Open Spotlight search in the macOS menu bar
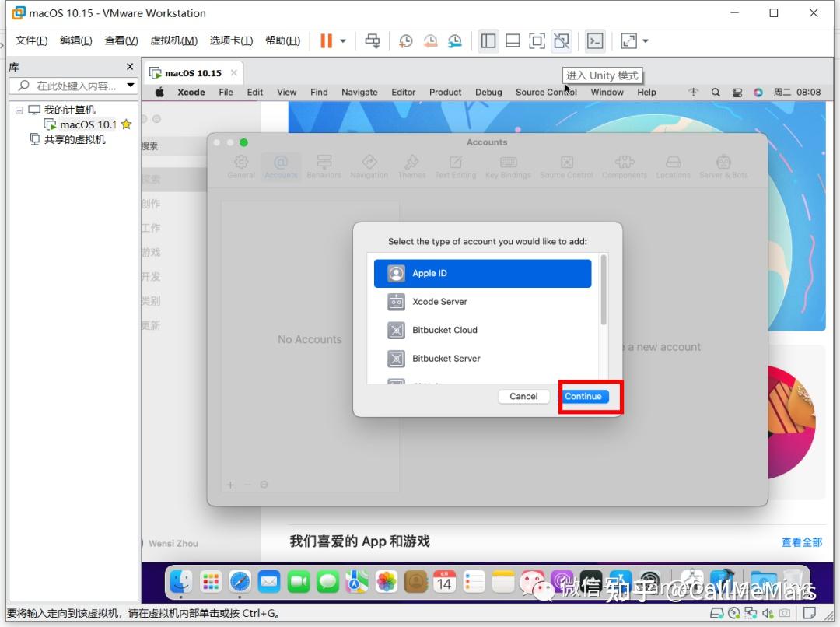This screenshot has width=840, height=627. tap(716, 92)
